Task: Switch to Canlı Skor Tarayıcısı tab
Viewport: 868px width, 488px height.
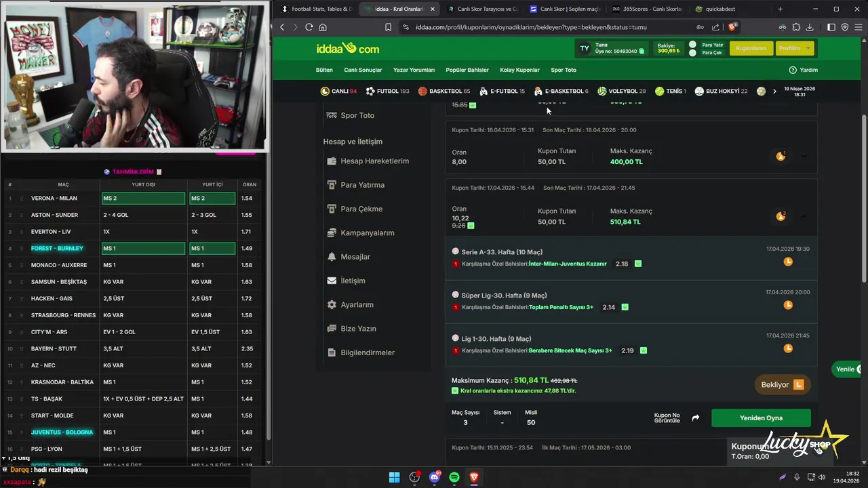Action: pos(482,9)
